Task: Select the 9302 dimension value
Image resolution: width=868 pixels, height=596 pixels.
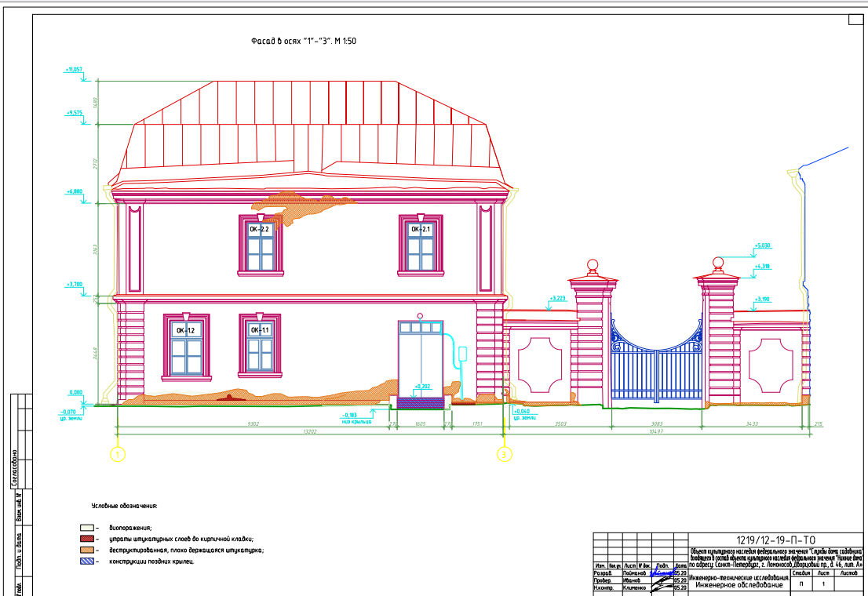Action: (x=253, y=424)
